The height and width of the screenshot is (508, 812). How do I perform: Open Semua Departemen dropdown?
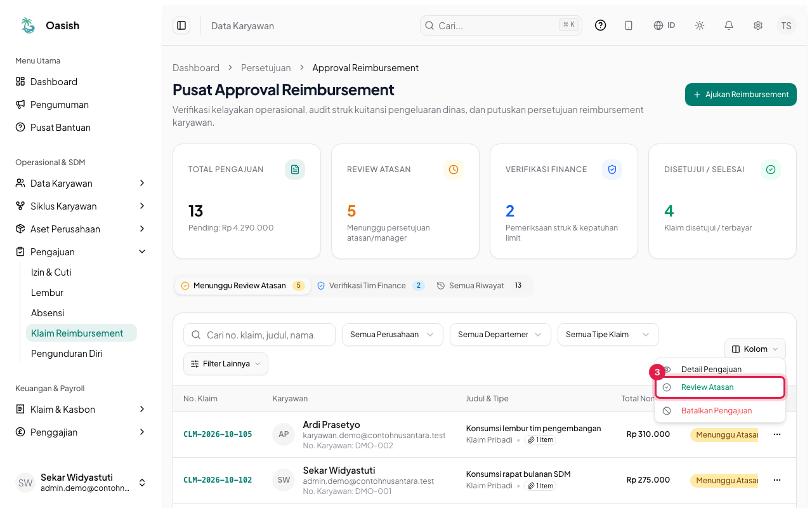click(x=501, y=335)
